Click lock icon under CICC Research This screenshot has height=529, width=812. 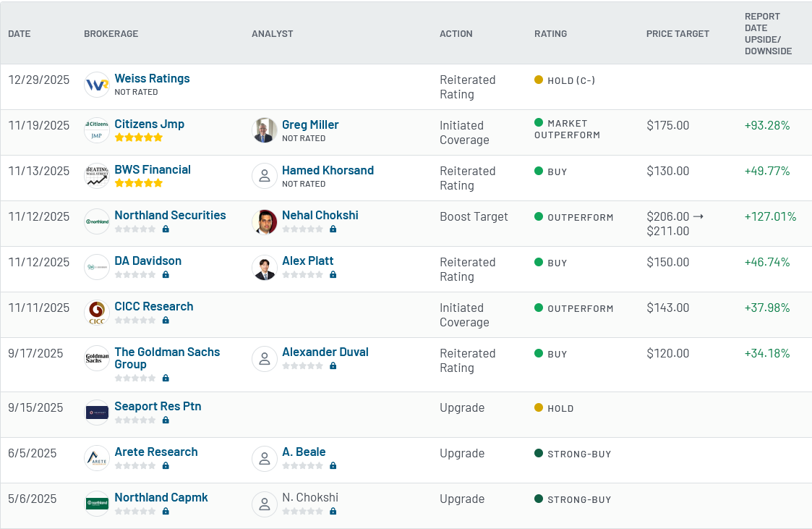click(x=166, y=320)
